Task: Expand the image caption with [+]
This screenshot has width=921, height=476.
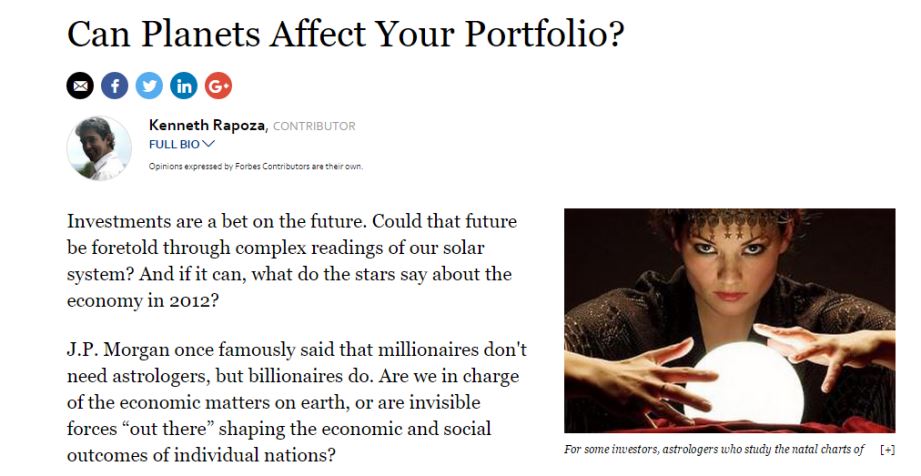Action: [x=888, y=450]
